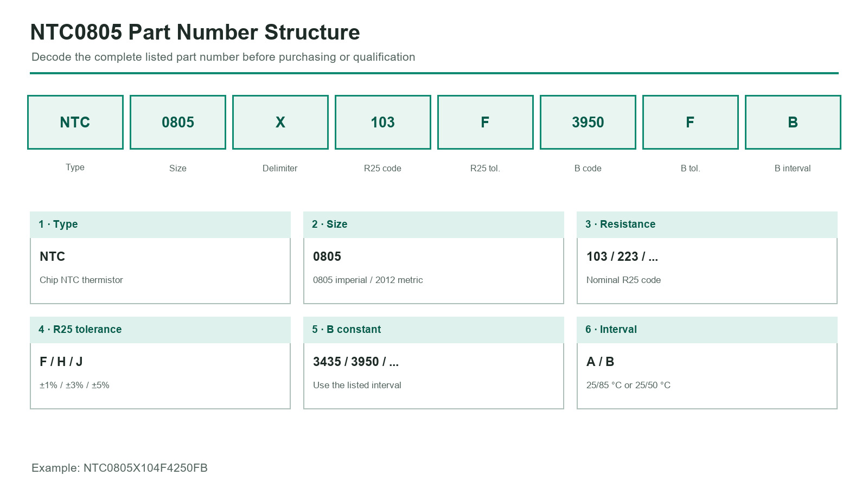Select the B interval code box
This screenshot has width=868, height=488.
(793, 122)
